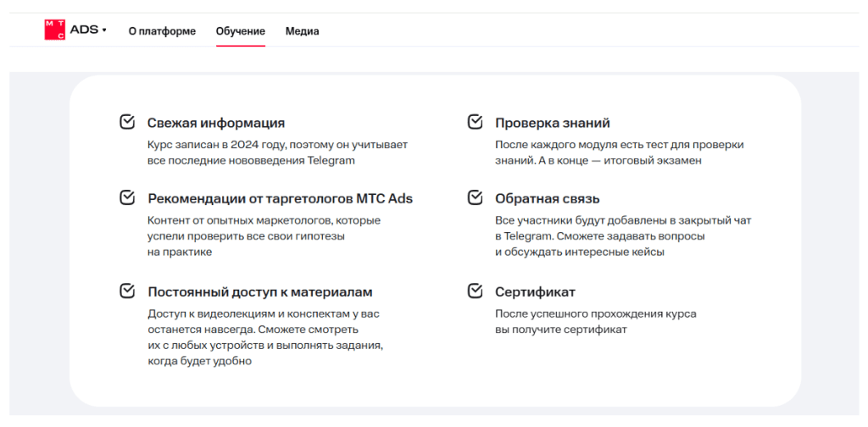This screenshot has width=868, height=427.
Task: Click check icon beside Проверка знаний
Action: (x=475, y=122)
